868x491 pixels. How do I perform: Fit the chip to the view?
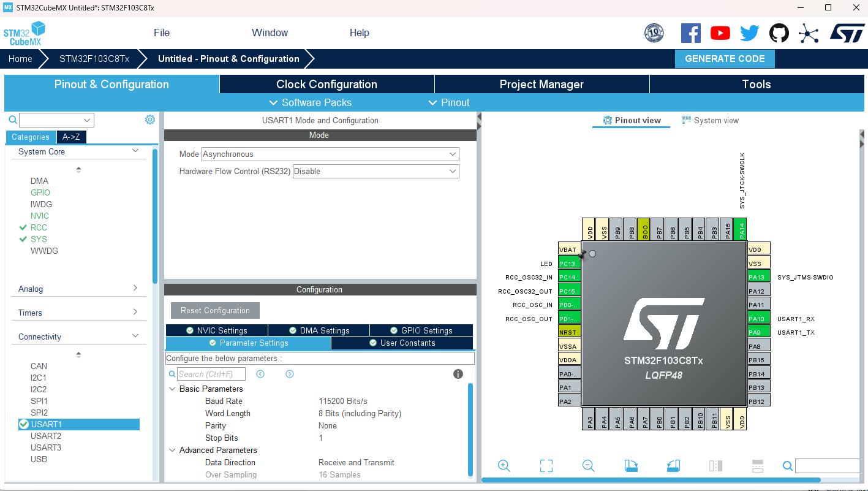546,466
